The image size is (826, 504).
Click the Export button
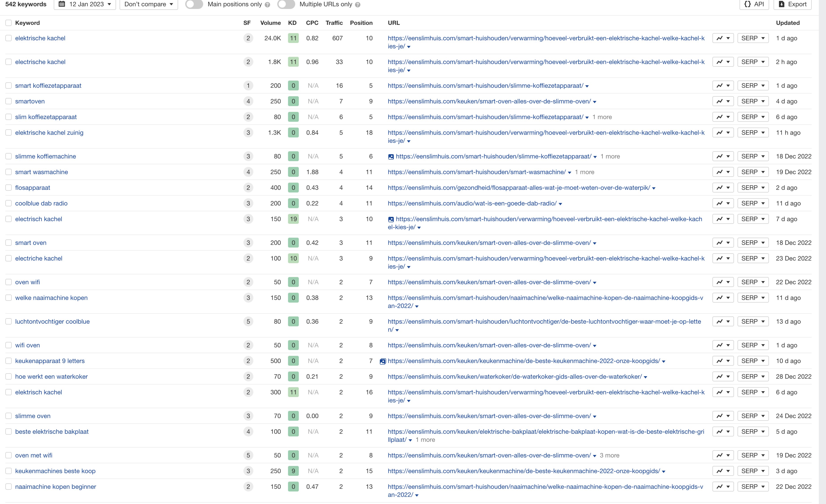792,4
